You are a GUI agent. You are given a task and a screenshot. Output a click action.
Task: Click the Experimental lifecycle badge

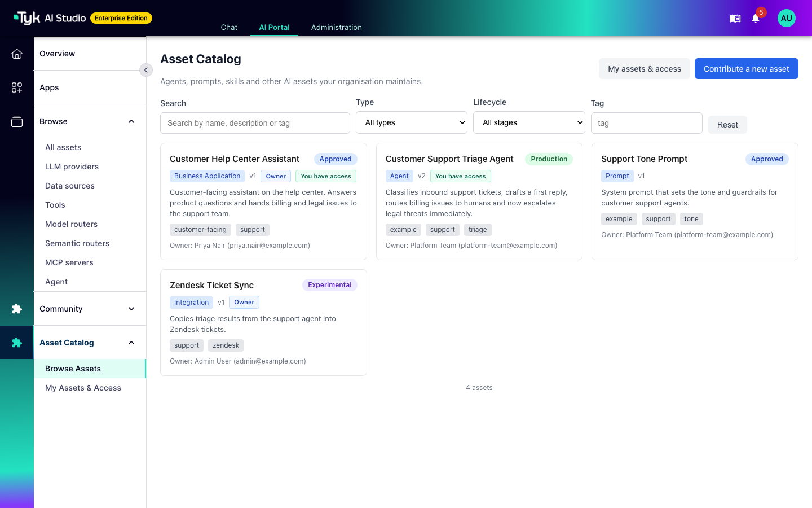(330, 285)
